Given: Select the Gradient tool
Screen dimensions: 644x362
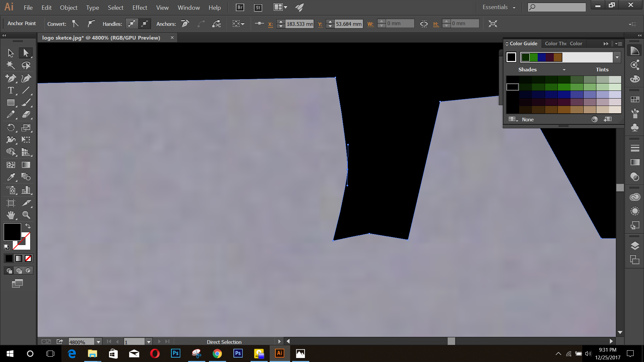Looking at the screenshot, I should [x=26, y=165].
